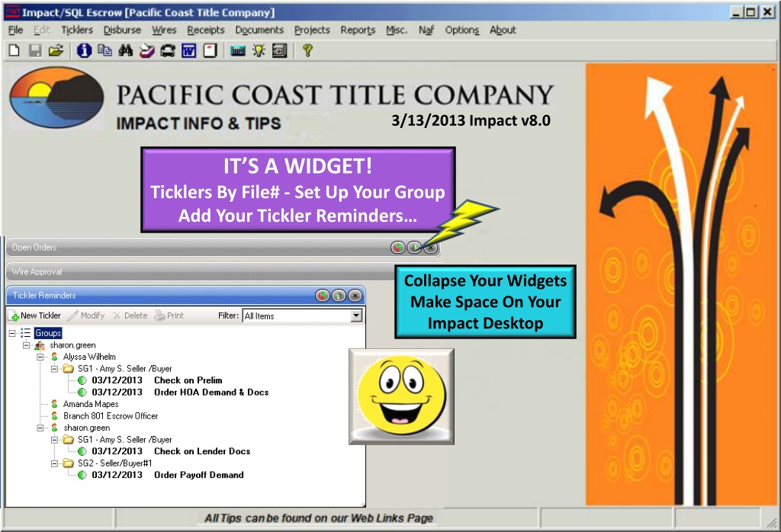Click user icon beside Branch 801 Escrow Officer
Viewport: 781px width, 532px height.
pyautogui.click(x=54, y=416)
